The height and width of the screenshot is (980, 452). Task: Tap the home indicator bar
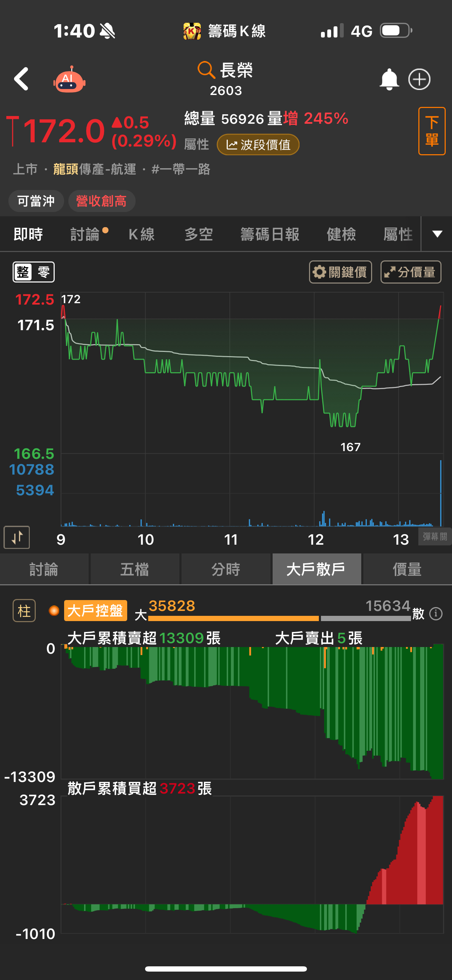tap(226, 968)
